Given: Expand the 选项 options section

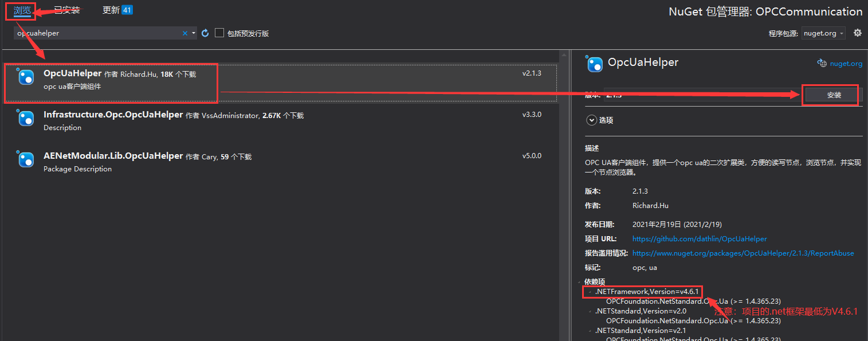Looking at the screenshot, I should click(x=591, y=120).
